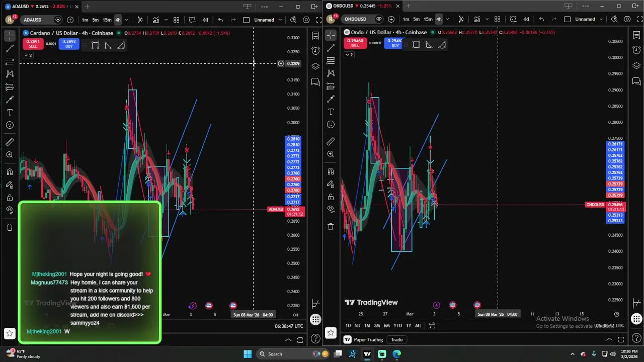
Task: Click Trade button beside Paper Trading
Action: point(397,340)
